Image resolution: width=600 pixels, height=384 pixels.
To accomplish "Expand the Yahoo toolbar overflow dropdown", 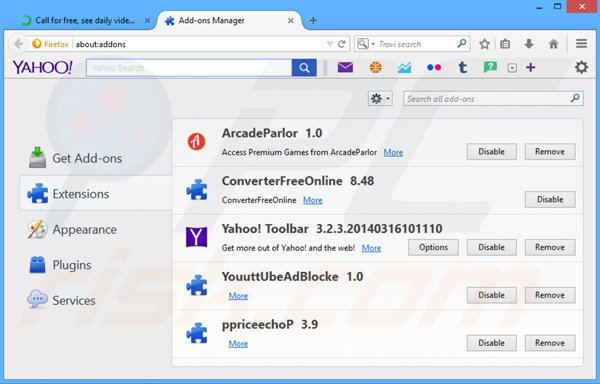I will [512, 68].
